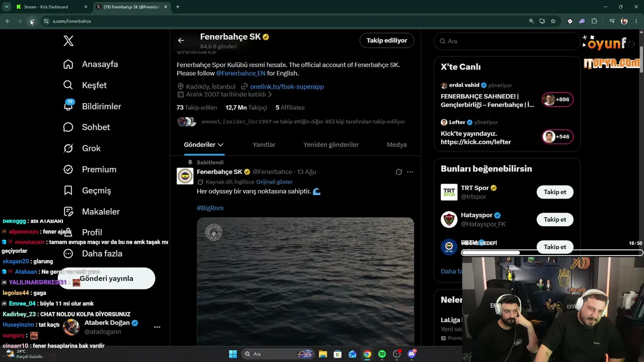Open Chrome tab search dropdown

tap(7, 7)
